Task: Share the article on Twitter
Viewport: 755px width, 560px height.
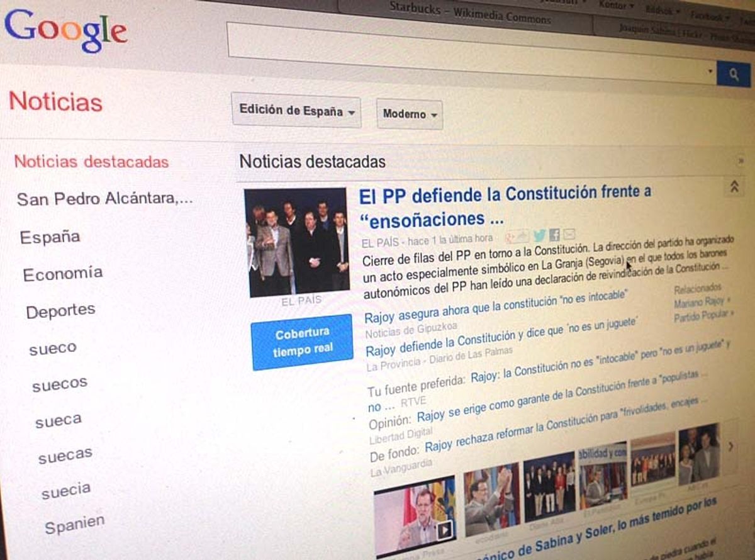Action: 539,236
